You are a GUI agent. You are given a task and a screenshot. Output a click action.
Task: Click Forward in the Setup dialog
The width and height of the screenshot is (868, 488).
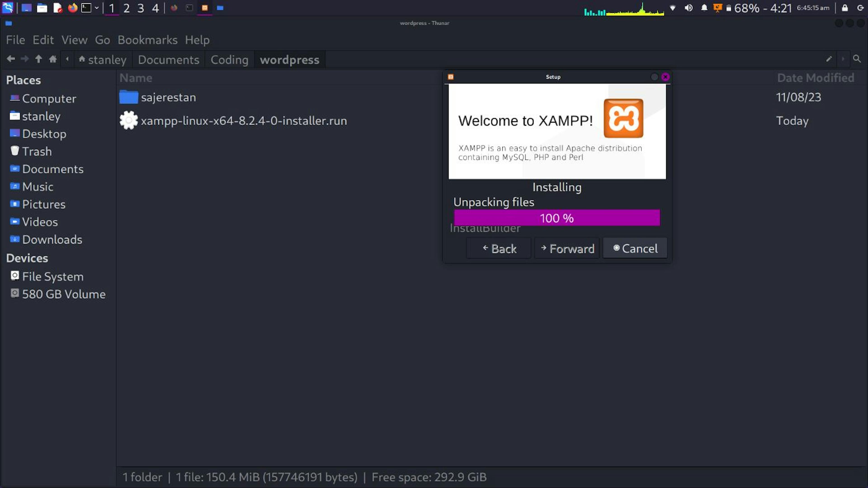point(566,248)
